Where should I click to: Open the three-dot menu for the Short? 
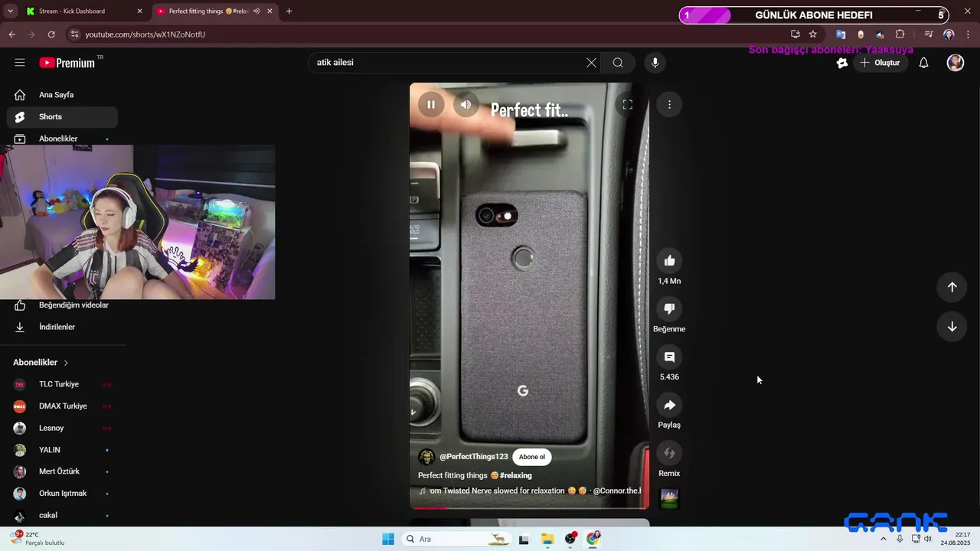[x=669, y=105]
